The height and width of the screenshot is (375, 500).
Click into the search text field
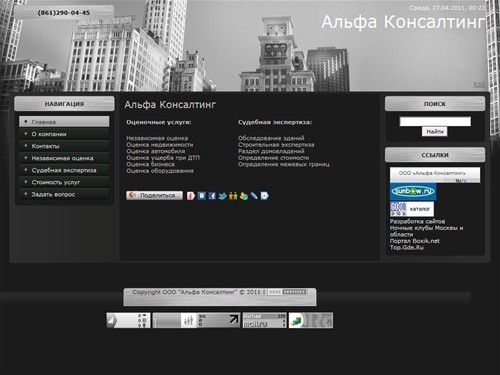[435, 121]
